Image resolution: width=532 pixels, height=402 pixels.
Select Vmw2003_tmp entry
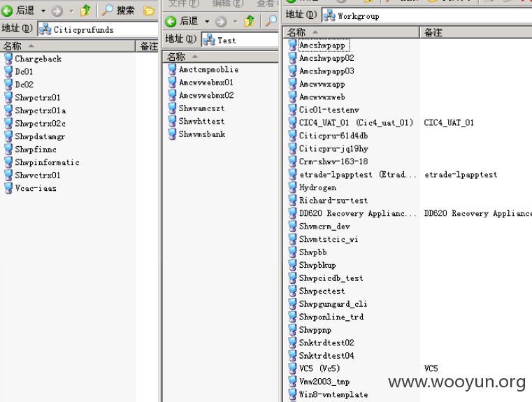(324, 382)
